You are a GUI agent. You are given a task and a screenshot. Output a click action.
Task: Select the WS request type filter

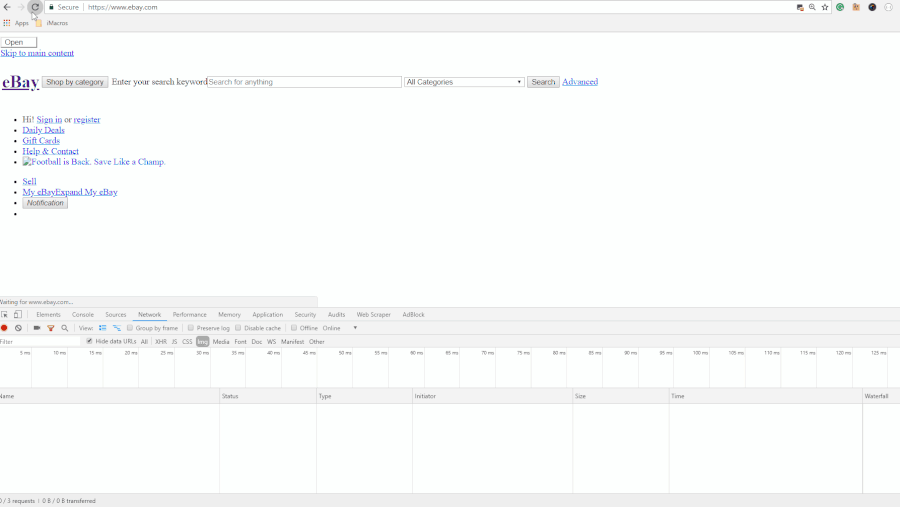[271, 342]
